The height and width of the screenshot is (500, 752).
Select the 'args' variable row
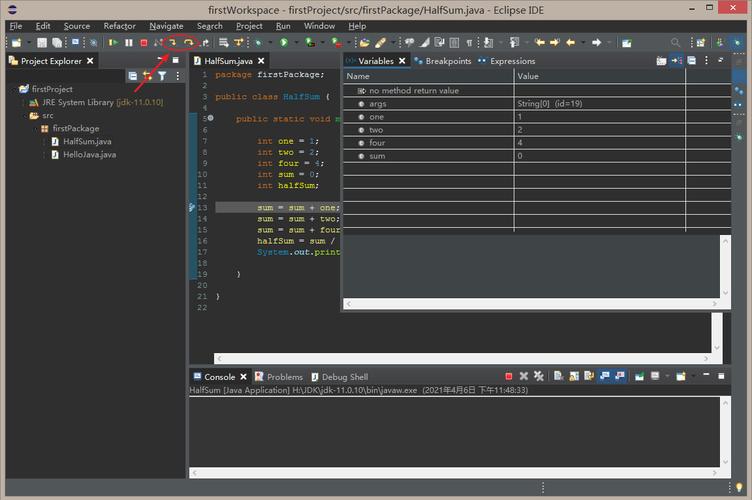537,104
